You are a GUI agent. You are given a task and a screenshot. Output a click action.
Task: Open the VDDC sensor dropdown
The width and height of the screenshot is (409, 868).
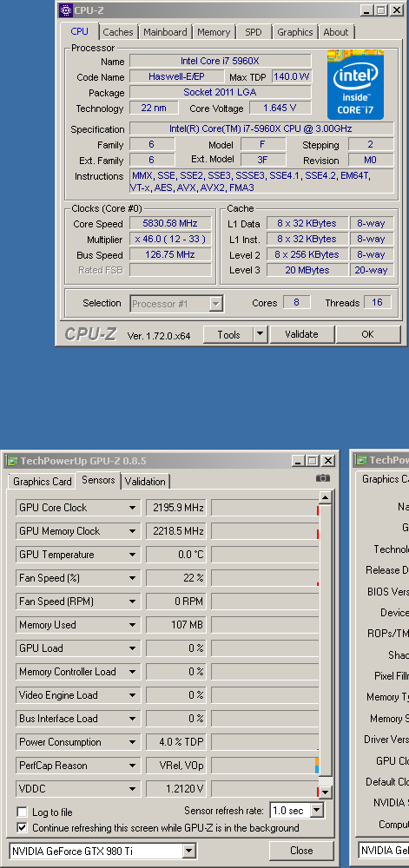132,789
